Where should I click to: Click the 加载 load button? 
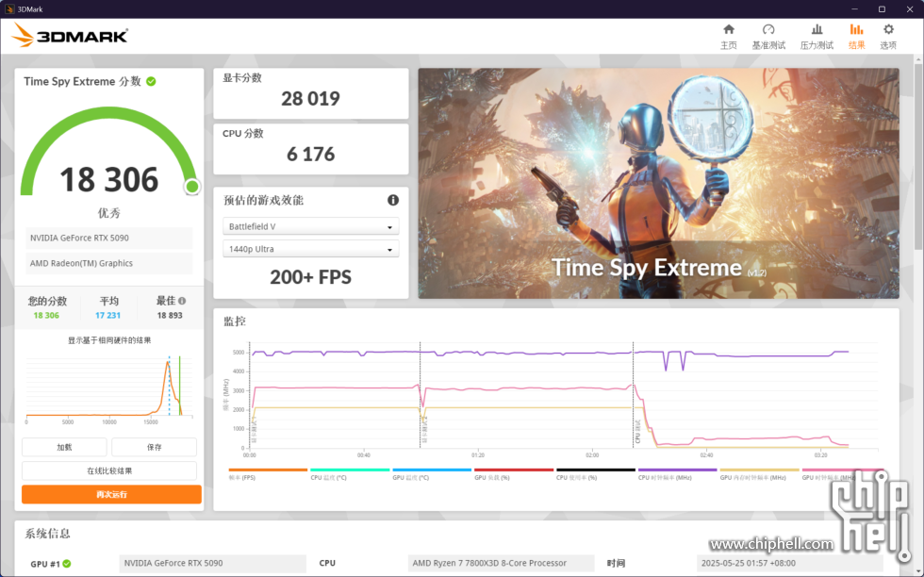click(x=64, y=447)
